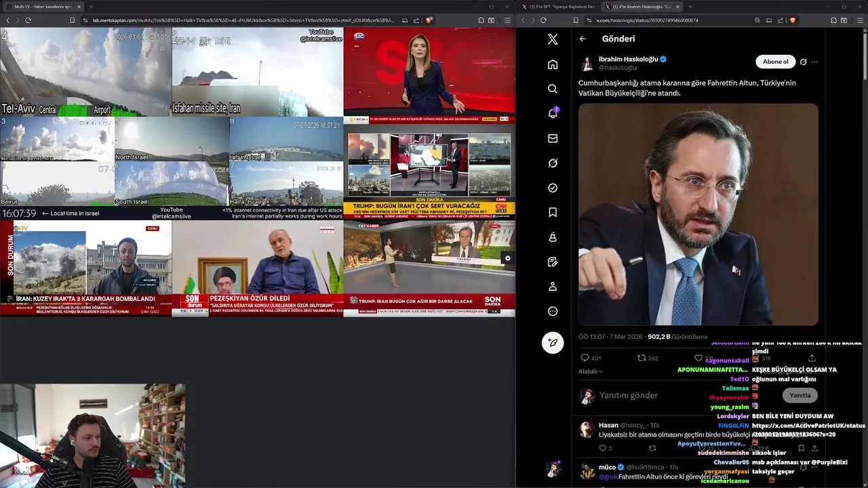Screen dimensions: 868x488
Task: Reload the Multi TV browser page
Action: (x=28, y=20)
